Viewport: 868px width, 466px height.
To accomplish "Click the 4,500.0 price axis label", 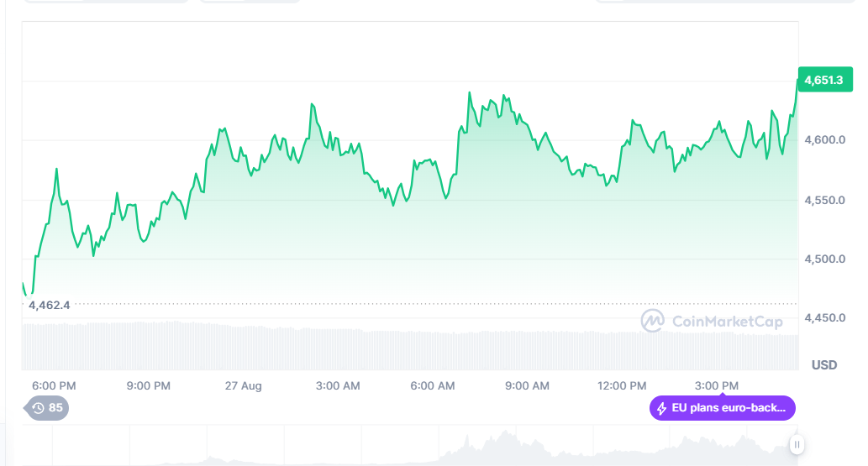I will (x=823, y=259).
